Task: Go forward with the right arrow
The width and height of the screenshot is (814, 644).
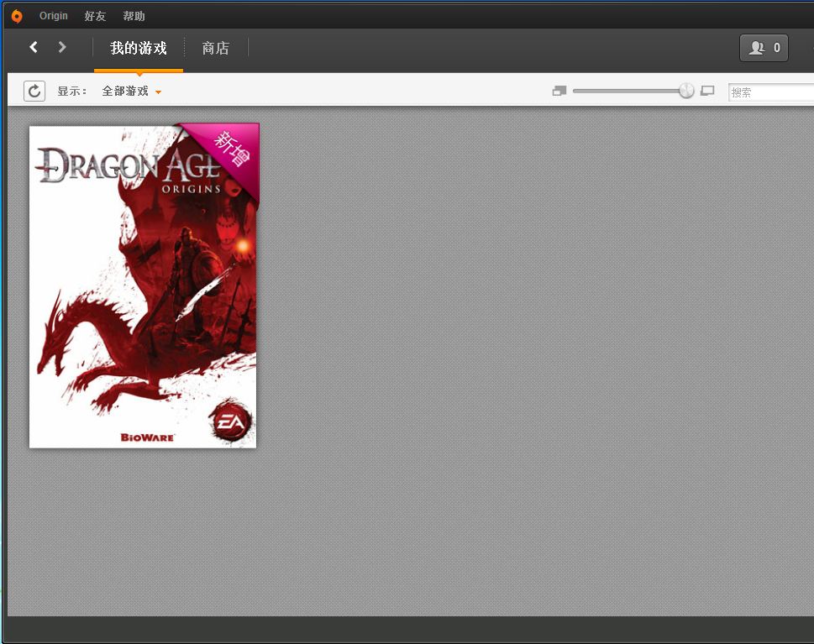Action: click(62, 47)
